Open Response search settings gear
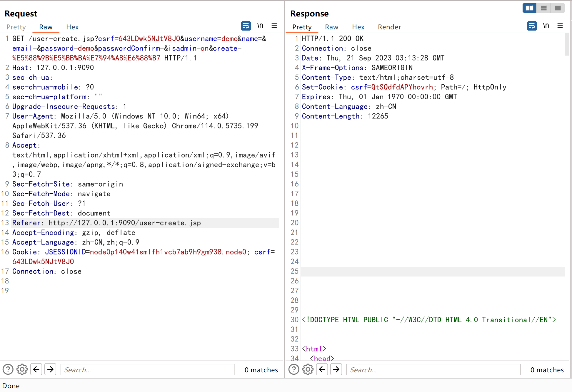Viewport: 572px width, 392px height. click(x=308, y=369)
